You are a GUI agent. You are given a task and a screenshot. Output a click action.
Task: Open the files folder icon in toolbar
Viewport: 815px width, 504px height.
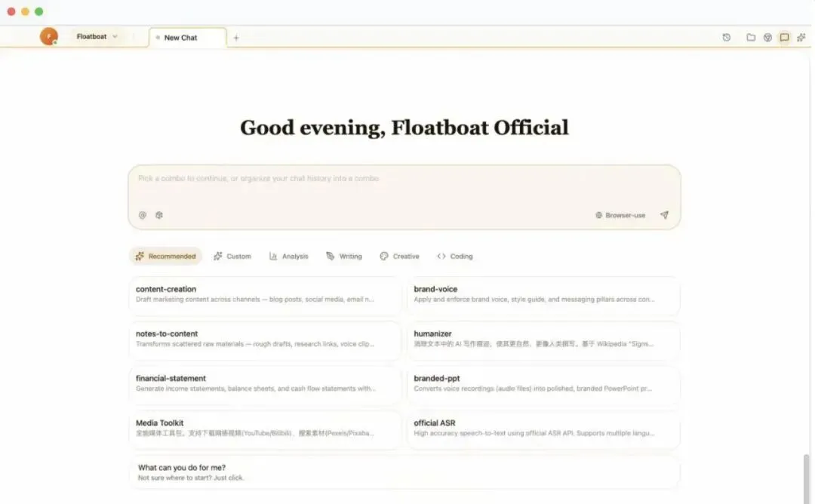751,38
